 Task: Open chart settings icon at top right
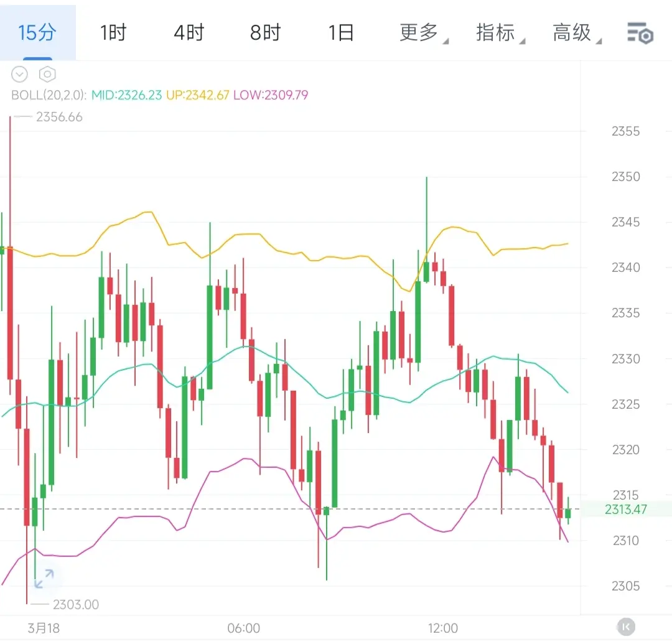(x=640, y=33)
